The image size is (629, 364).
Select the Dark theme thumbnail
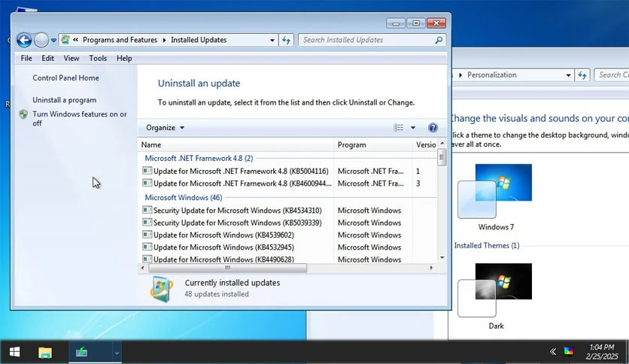[496, 290]
